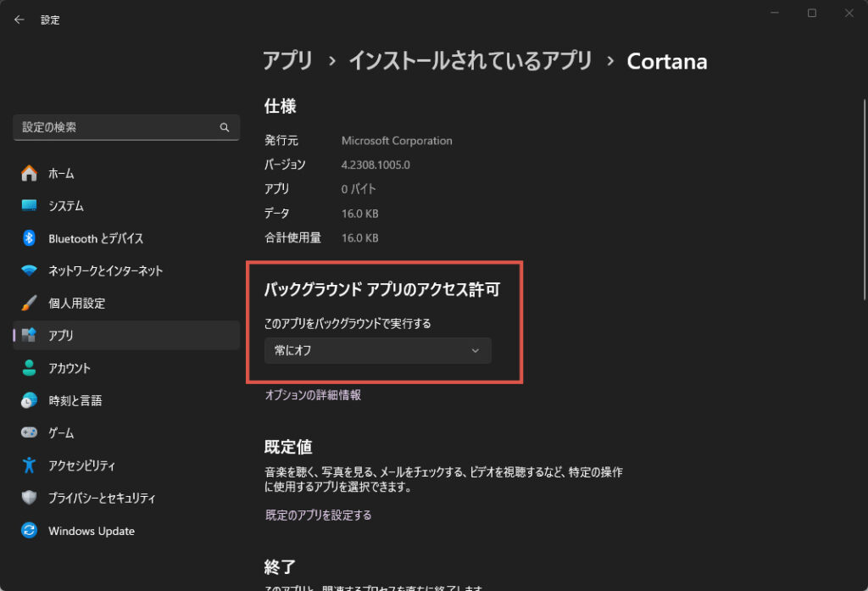The image size is (868, 591).
Task: Click the 既定のアプリを設定する link
Action: coord(318,515)
